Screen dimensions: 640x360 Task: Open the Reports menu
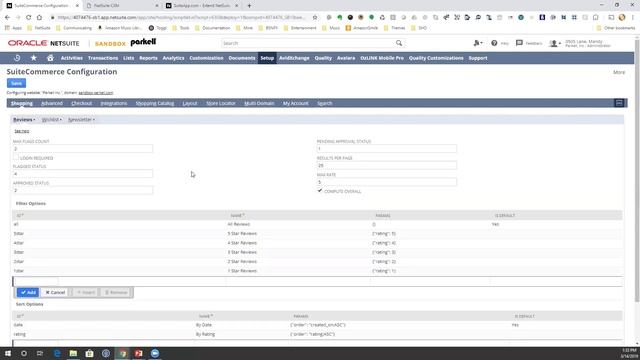click(148, 58)
